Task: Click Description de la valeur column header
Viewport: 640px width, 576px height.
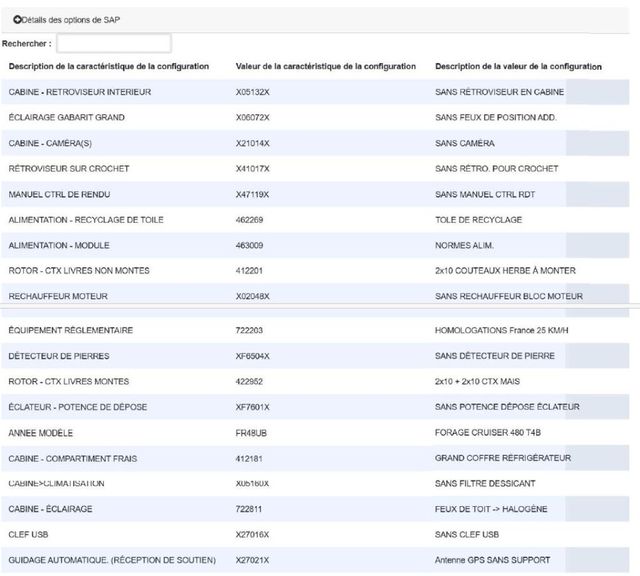Action: [518, 66]
